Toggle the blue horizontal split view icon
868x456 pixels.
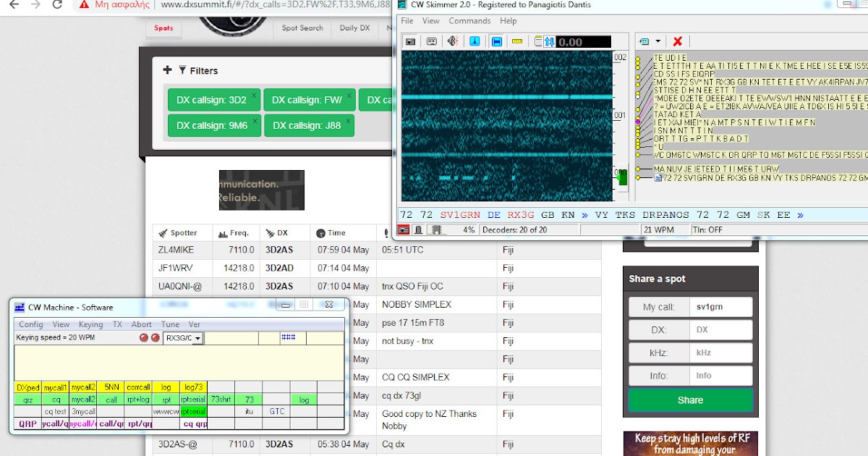coord(497,41)
